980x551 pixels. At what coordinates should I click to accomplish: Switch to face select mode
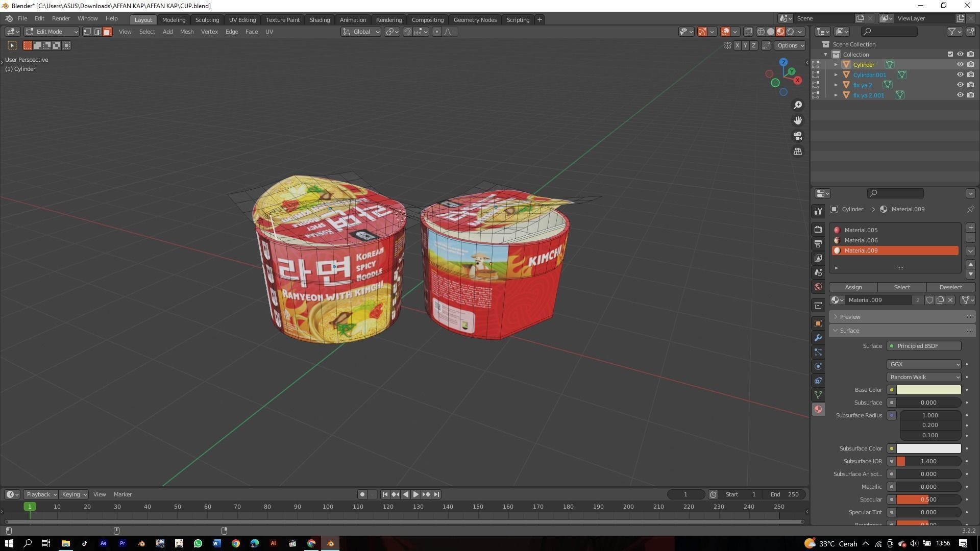[x=107, y=32]
